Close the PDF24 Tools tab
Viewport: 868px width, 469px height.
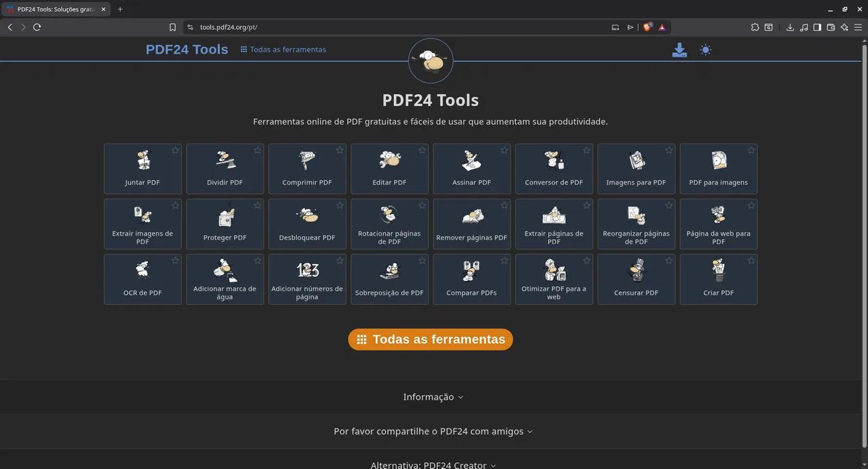[x=103, y=10]
